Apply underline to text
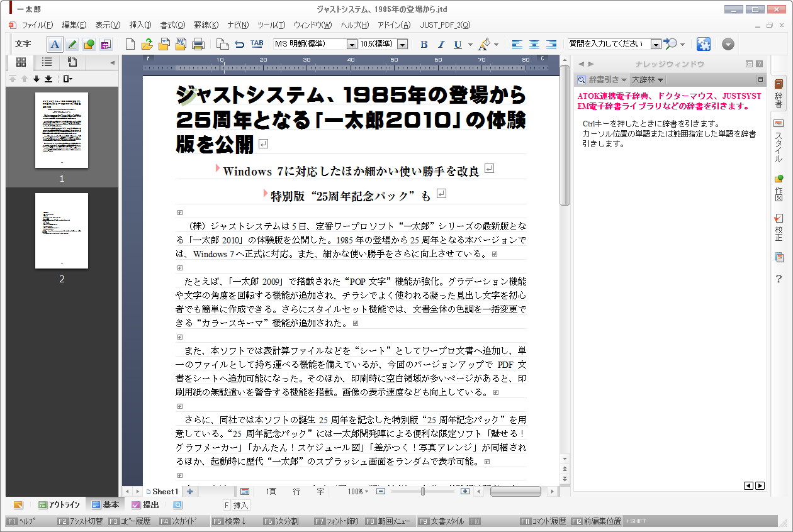 coord(456,44)
